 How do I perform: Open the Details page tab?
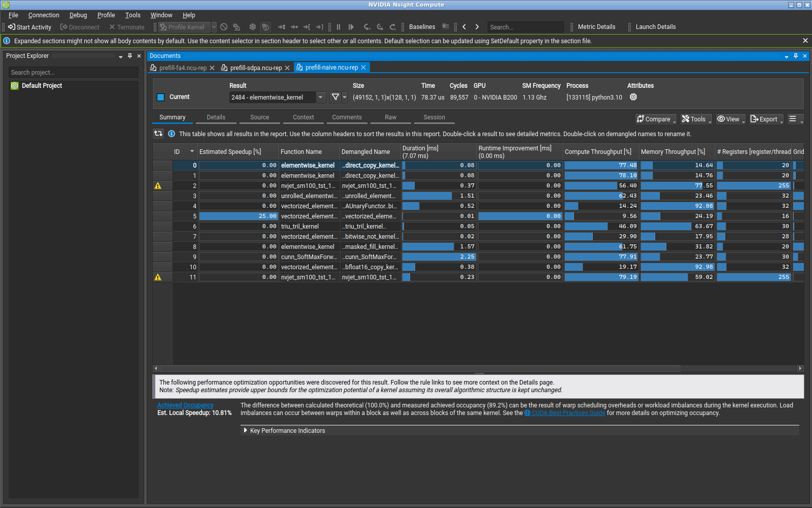pos(216,117)
